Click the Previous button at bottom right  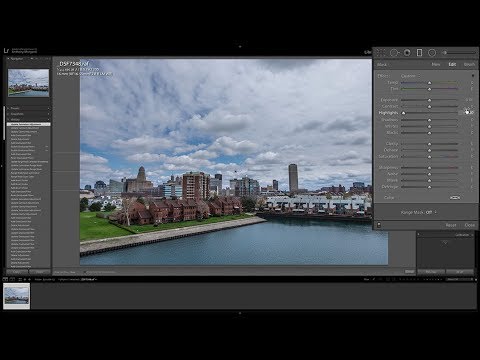[x=431, y=272]
